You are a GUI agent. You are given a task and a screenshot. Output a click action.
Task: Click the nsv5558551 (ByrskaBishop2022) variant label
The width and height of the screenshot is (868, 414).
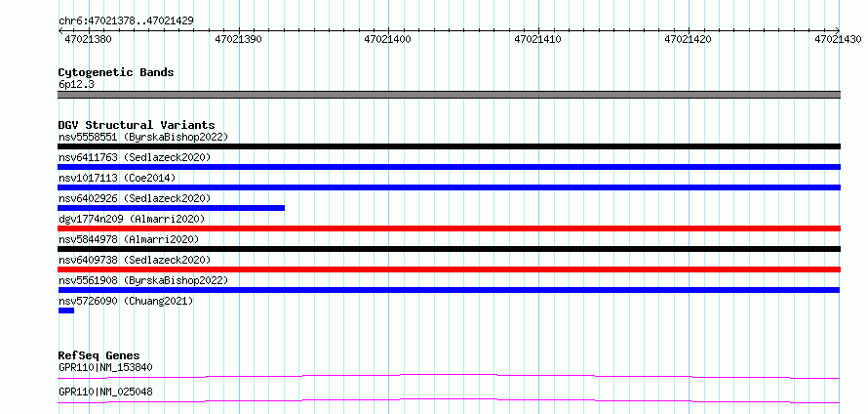tap(142, 137)
